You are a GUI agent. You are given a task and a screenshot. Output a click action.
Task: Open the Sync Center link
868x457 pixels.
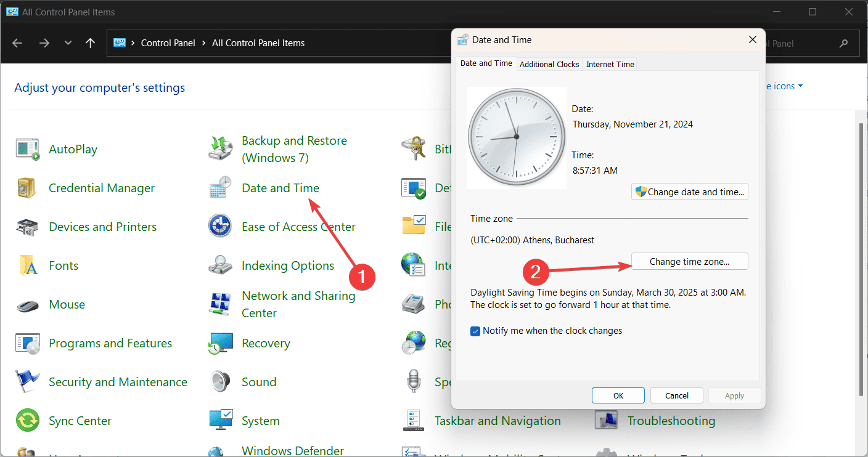(80, 421)
